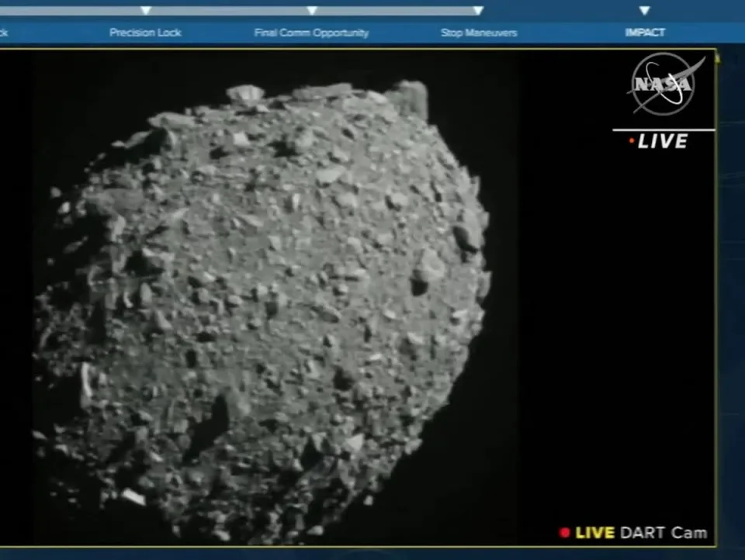Click the Precision Lock milestone label
The width and height of the screenshot is (745, 560).
click(x=145, y=33)
